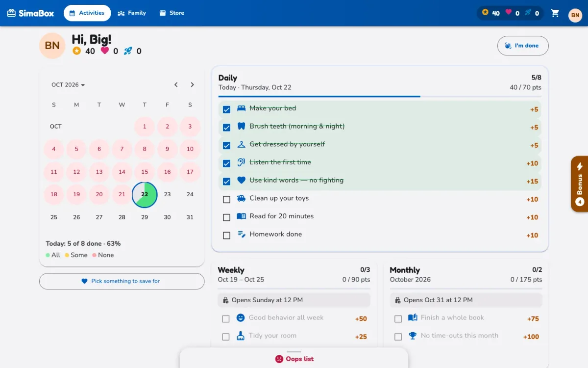Click Pick something to save for
The height and width of the screenshot is (368, 588).
[122, 281]
